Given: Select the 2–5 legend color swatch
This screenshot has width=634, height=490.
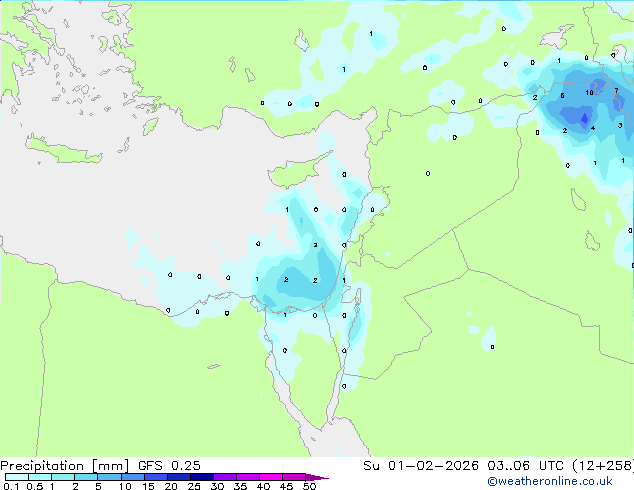Looking at the screenshot, I should [x=86, y=477].
